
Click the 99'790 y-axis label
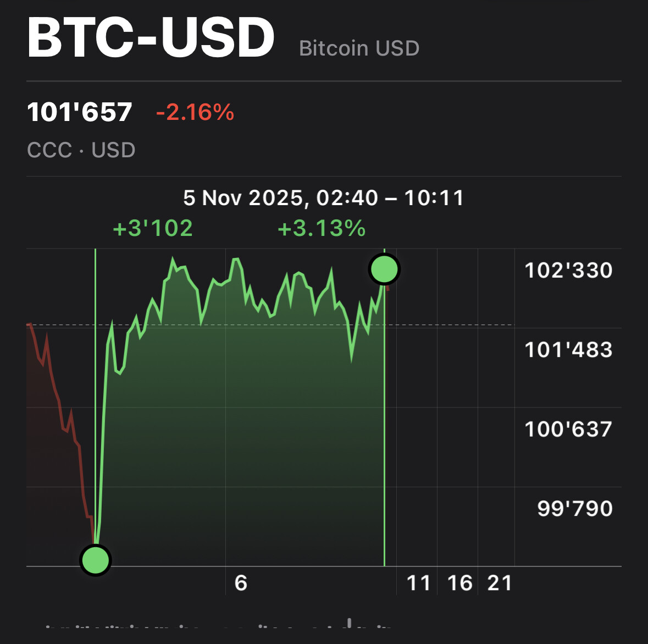574,509
